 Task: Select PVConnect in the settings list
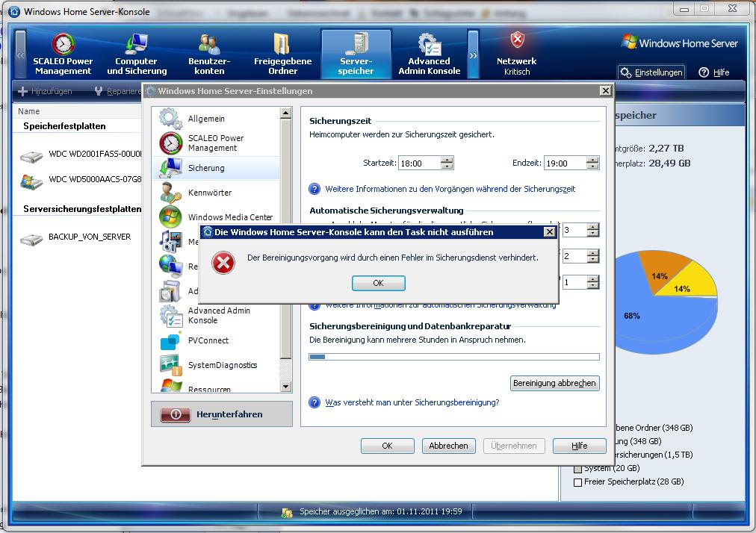(x=208, y=340)
